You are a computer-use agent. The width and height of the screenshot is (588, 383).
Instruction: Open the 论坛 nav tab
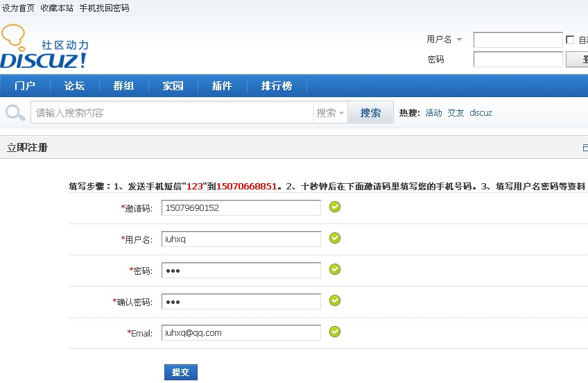[x=74, y=86]
